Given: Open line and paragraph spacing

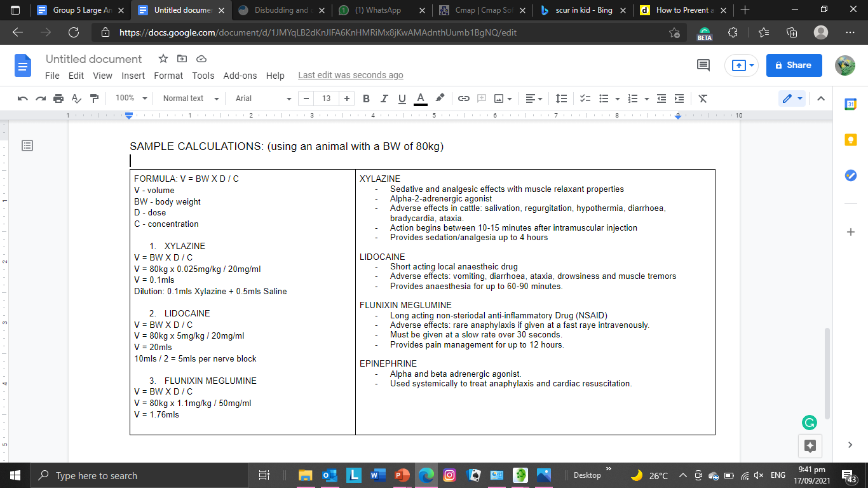Looking at the screenshot, I should 561,98.
